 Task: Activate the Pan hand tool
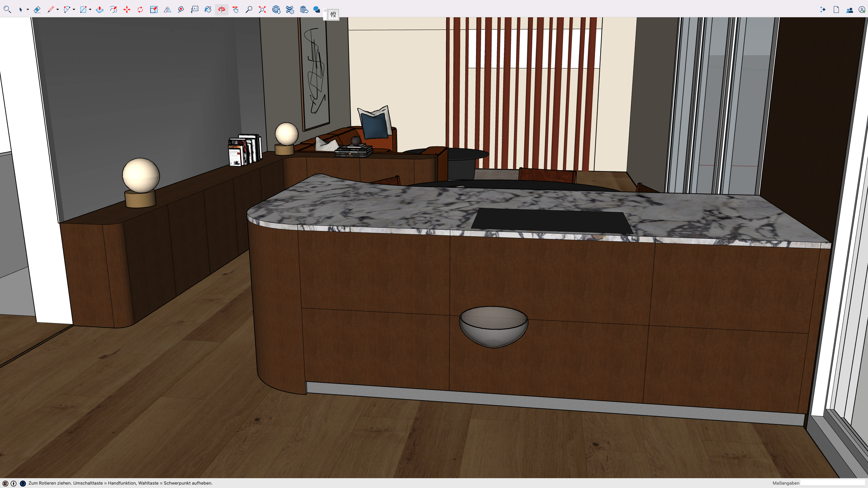[235, 9]
